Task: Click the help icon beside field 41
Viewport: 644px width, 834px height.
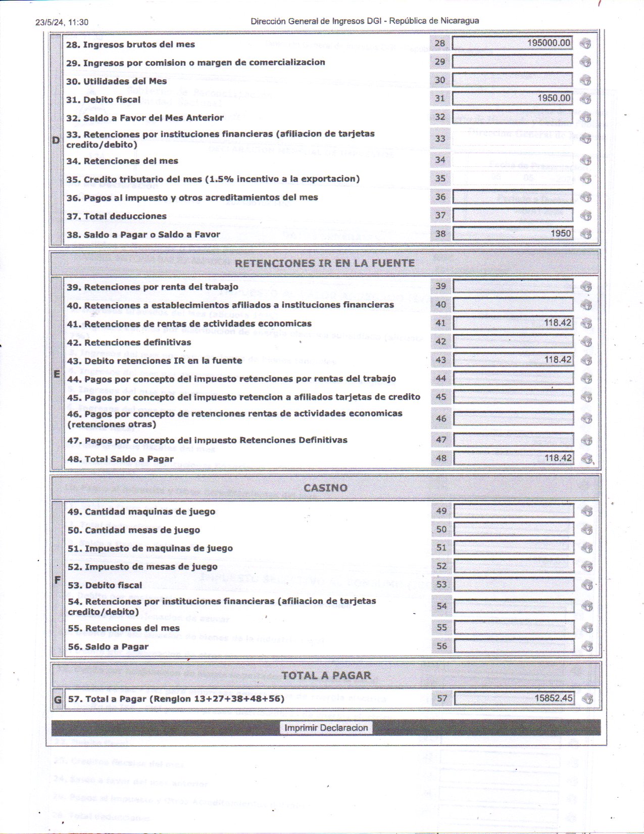Action: point(586,323)
